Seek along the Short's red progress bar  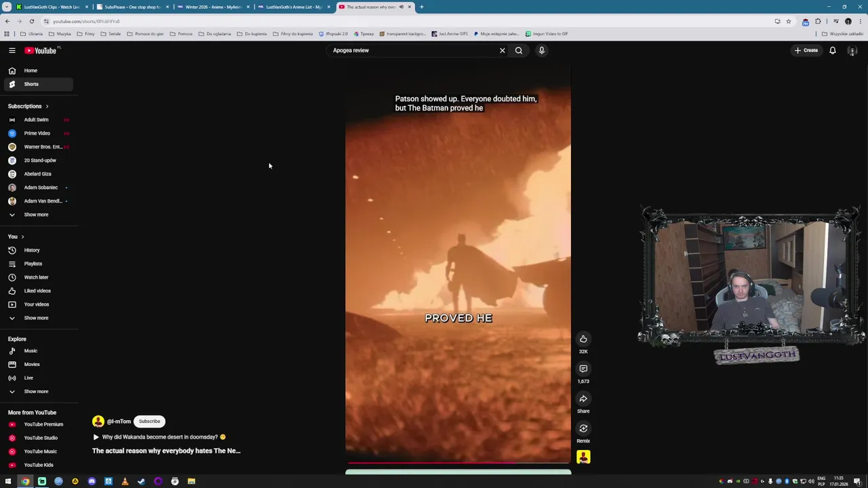pos(458,464)
